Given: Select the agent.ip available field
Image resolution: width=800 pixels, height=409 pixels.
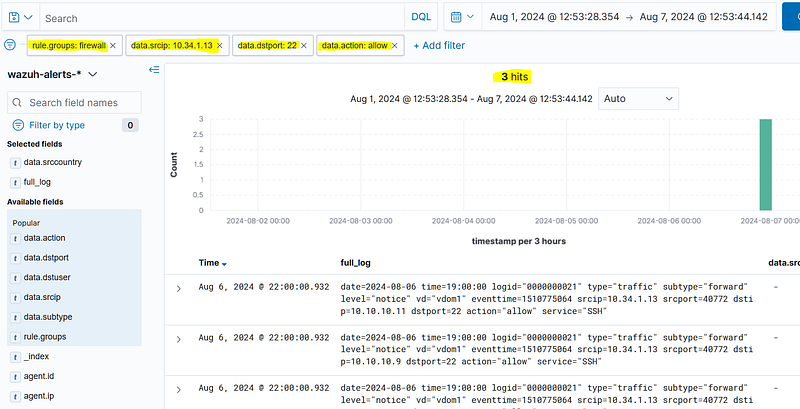Looking at the screenshot, I should tap(38, 396).
